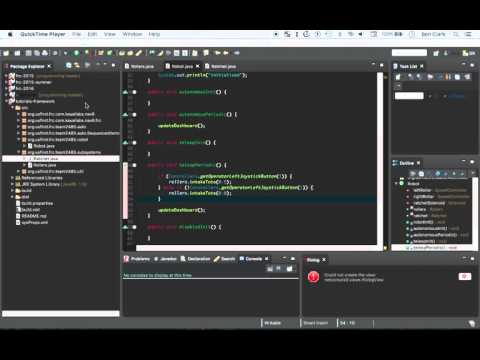Expand the build folder node
Image resolution: width=480 pixels, height=360 pixels.
click(13, 190)
